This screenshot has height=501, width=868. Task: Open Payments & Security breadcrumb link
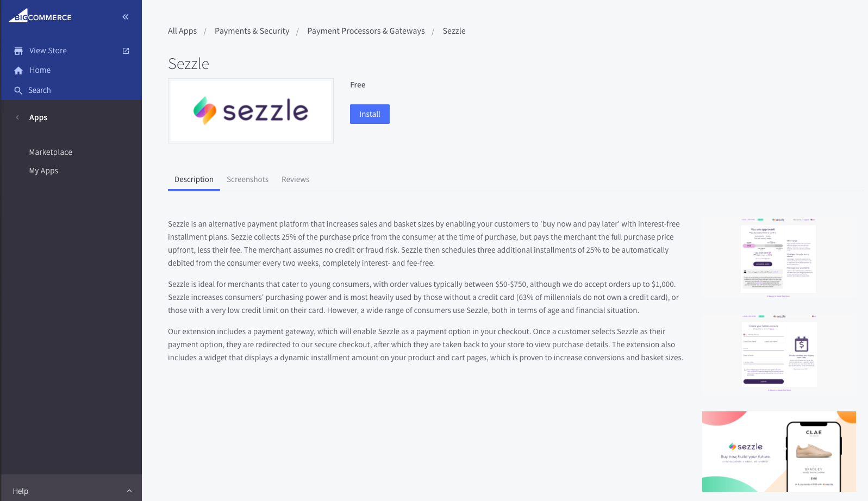252,30
